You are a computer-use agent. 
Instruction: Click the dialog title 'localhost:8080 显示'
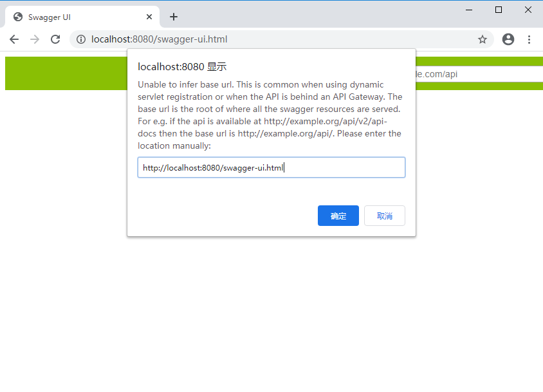coord(182,66)
